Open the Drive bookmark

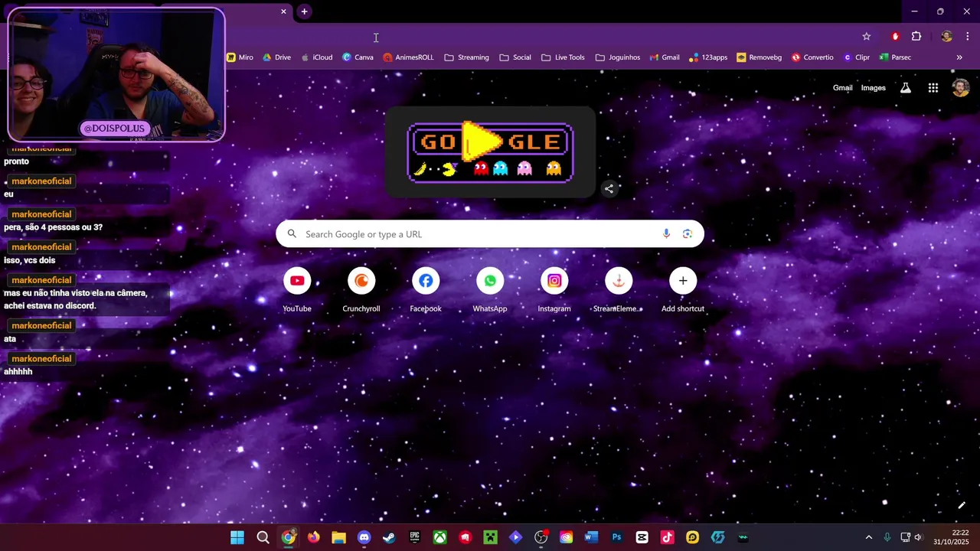pyautogui.click(x=276, y=57)
